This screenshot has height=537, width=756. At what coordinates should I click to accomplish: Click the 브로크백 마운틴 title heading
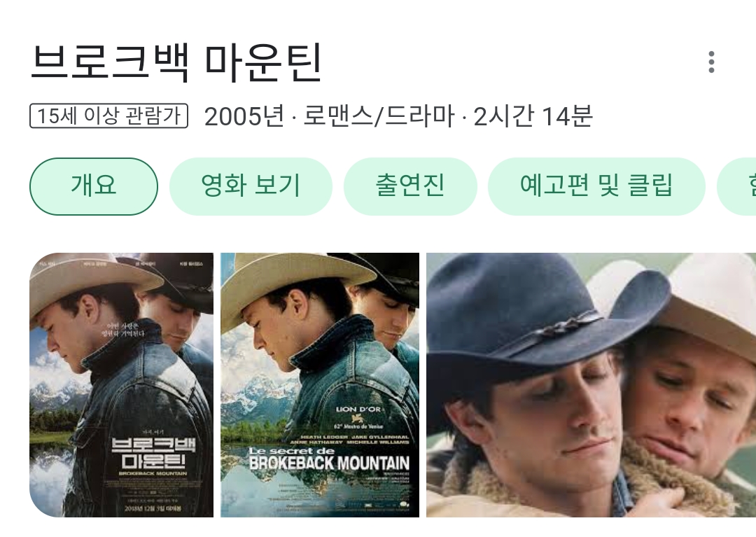(x=176, y=63)
